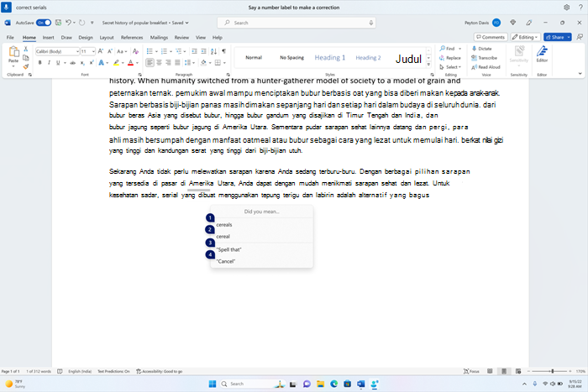
Task: Open the Editing mode dropdown
Action: click(x=525, y=37)
